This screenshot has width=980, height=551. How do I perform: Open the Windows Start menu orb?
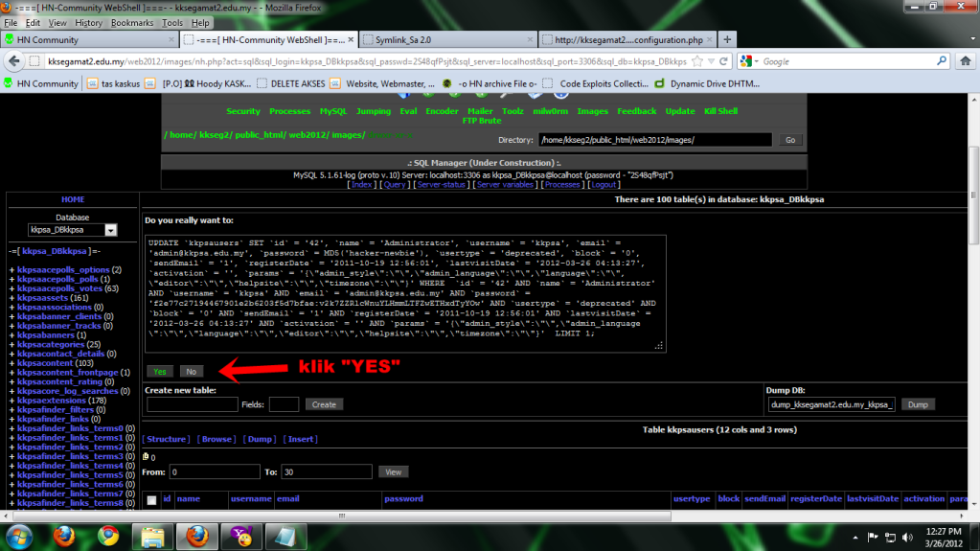(x=21, y=534)
